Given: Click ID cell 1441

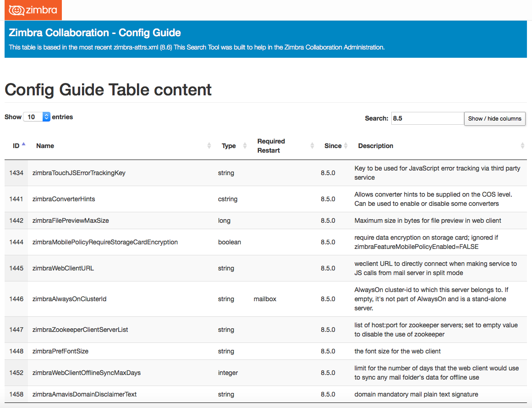Looking at the screenshot, I should pyautogui.click(x=16, y=199).
